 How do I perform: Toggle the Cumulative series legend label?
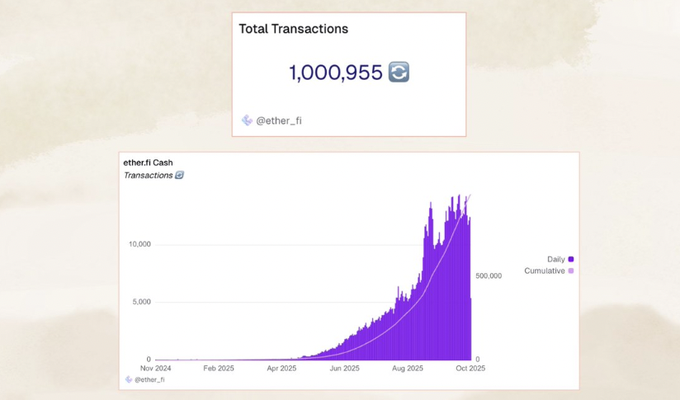point(545,271)
